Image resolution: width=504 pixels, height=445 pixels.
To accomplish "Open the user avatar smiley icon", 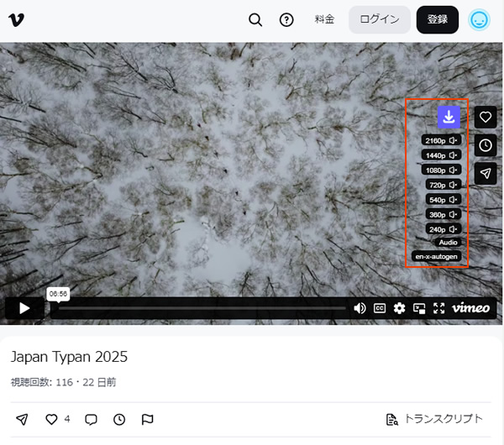I will click(480, 19).
